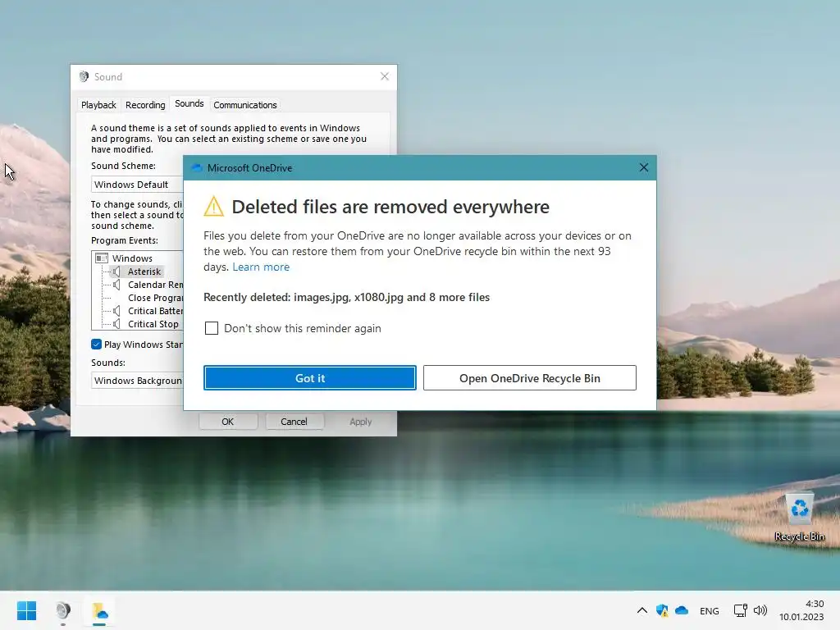This screenshot has height=630, width=840.
Task: Click the OneDrive cloud icon in dialog title
Action: [x=197, y=167]
